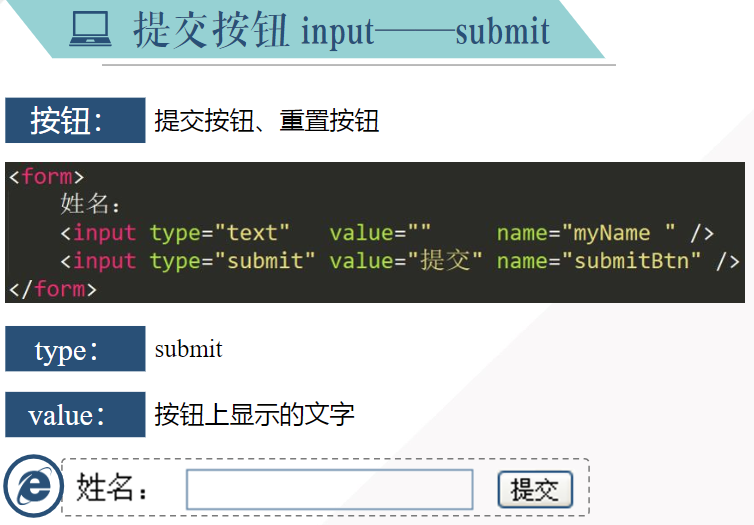Viewport: 754px width, 525px height.
Task: Click the 按钮: blue label box
Action: tap(75, 120)
